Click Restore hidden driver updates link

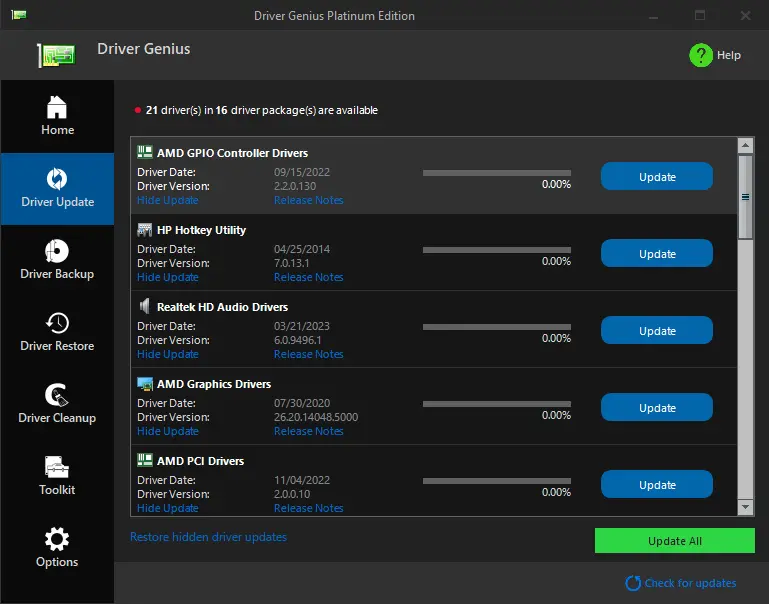pyautogui.click(x=208, y=537)
